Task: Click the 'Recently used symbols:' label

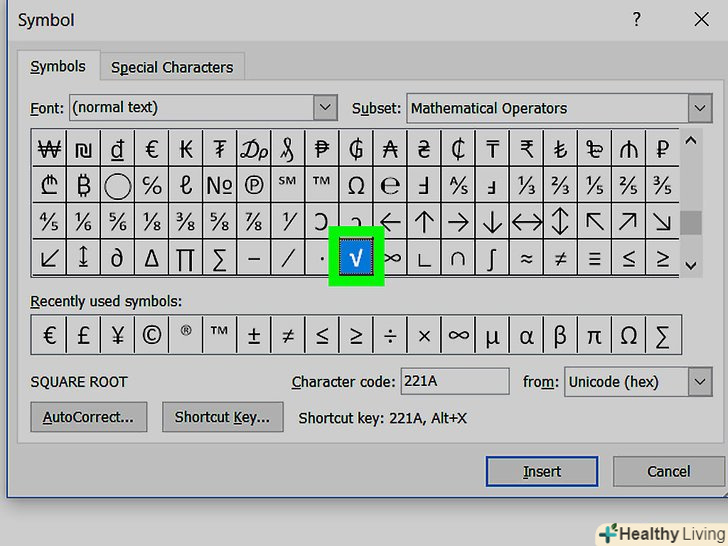Action: tap(106, 302)
